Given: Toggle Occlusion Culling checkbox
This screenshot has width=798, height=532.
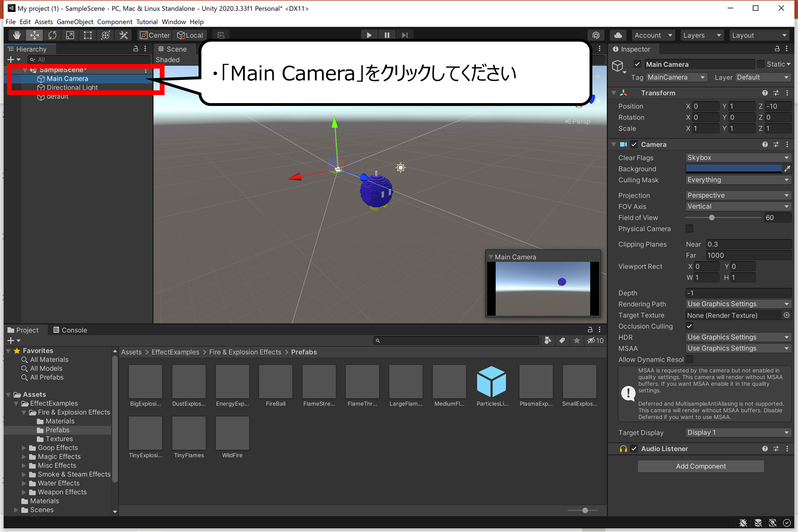Looking at the screenshot, I should pos(690,326).
